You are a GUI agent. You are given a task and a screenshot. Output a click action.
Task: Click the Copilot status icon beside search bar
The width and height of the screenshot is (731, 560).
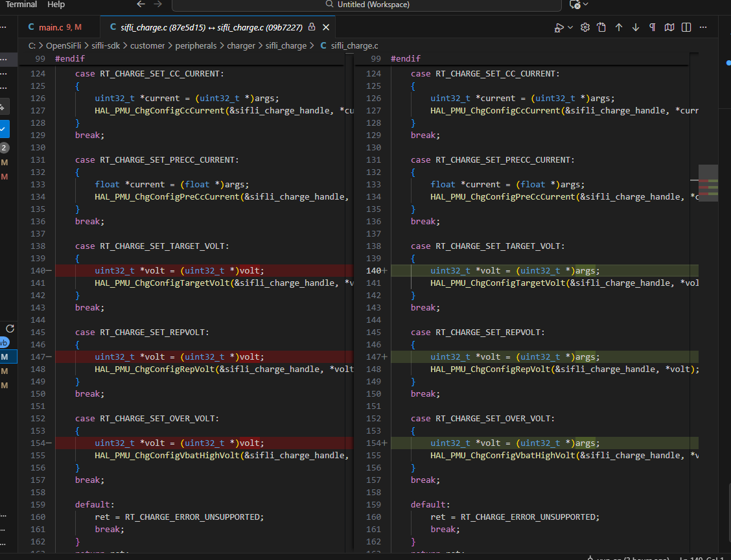[x=574, y=5]
